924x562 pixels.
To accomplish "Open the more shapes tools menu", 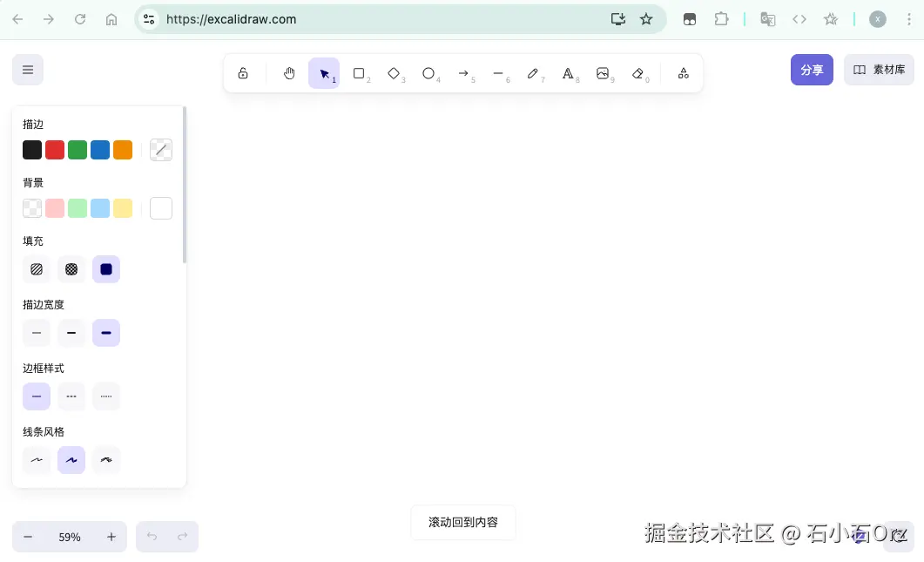I will pyautogui.click(x=684, y=73).
